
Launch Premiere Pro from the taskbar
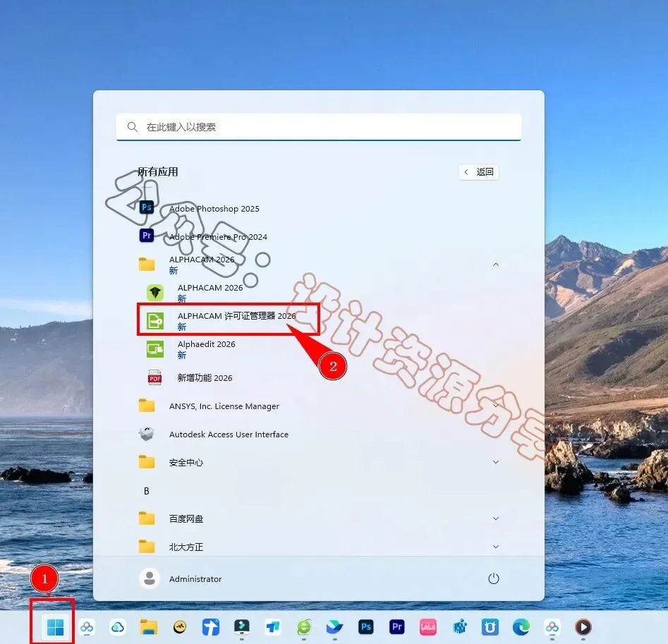point(397,627)
